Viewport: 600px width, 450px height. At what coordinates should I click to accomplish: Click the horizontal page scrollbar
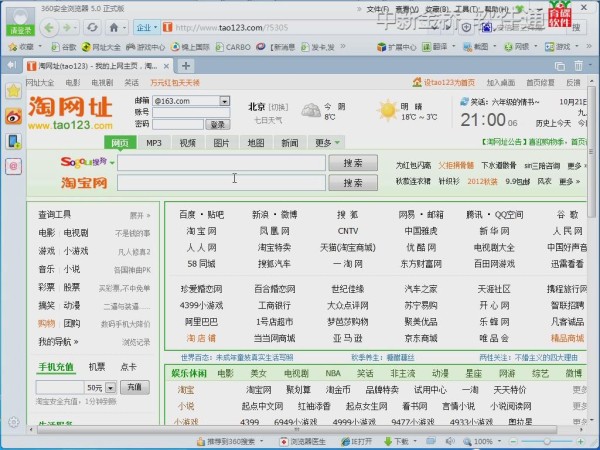pos(297,430)
